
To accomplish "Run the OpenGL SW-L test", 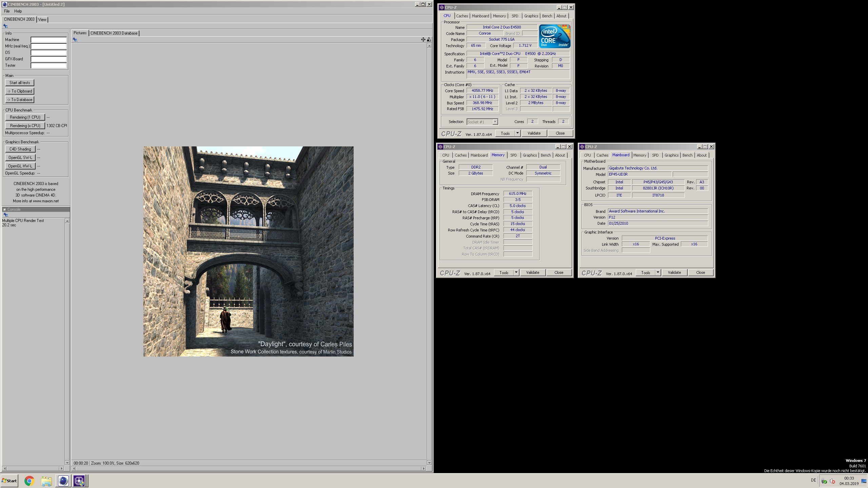I will click(x=20, y=158).
